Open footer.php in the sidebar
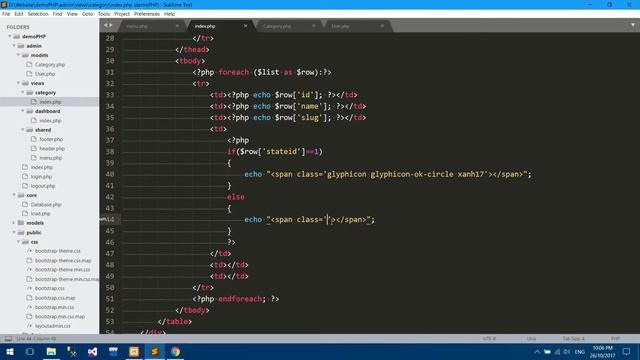 51,139
